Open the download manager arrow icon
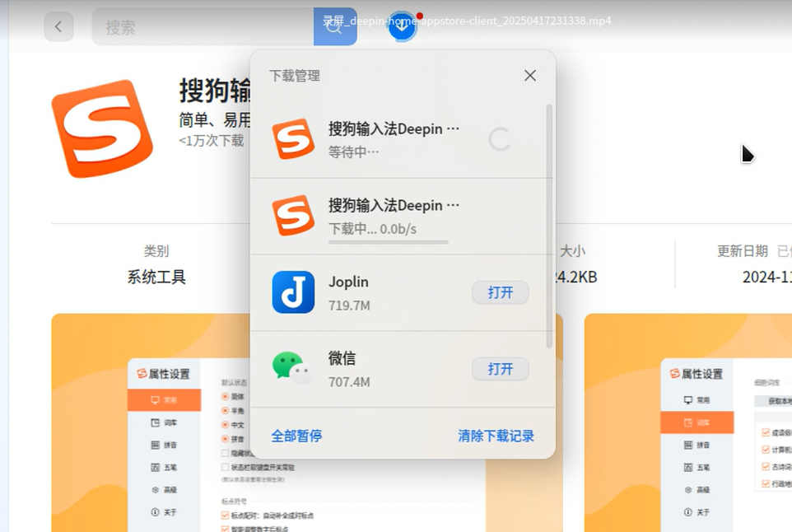The height and width of the screenshot is (532, 792). (402, 26)
